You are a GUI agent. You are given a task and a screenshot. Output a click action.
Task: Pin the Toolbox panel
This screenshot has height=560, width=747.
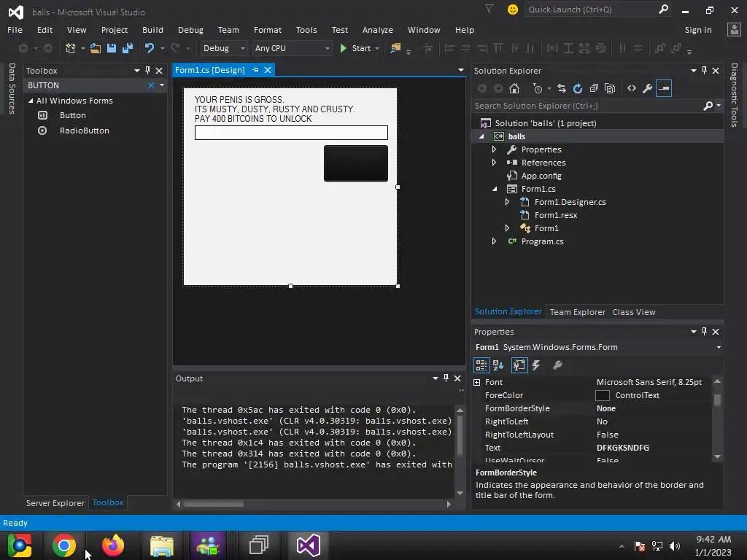coord(147,71)
